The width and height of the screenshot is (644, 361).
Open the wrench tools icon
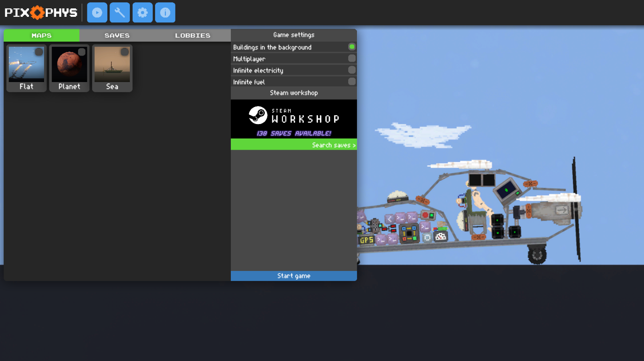[x=119, y=12]
